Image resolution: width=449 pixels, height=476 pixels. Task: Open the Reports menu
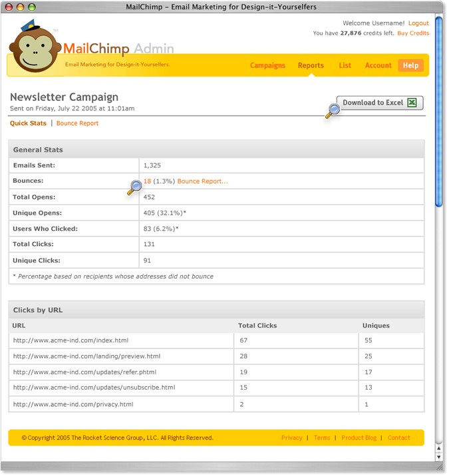click(311, 66)
